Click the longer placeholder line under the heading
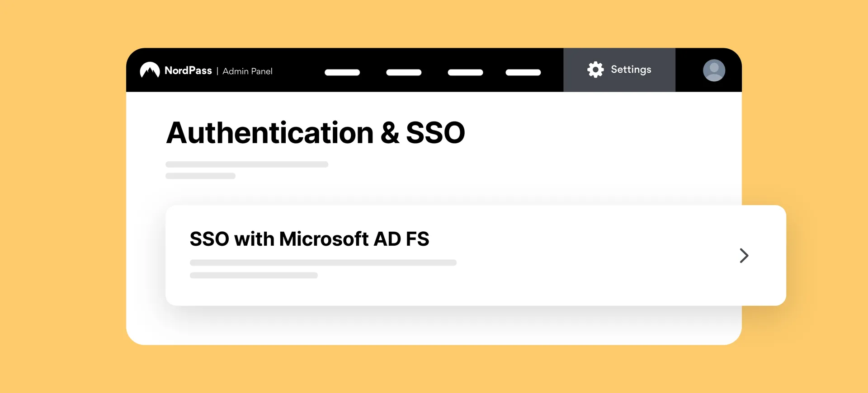868x393 pixels. (247, 164)
